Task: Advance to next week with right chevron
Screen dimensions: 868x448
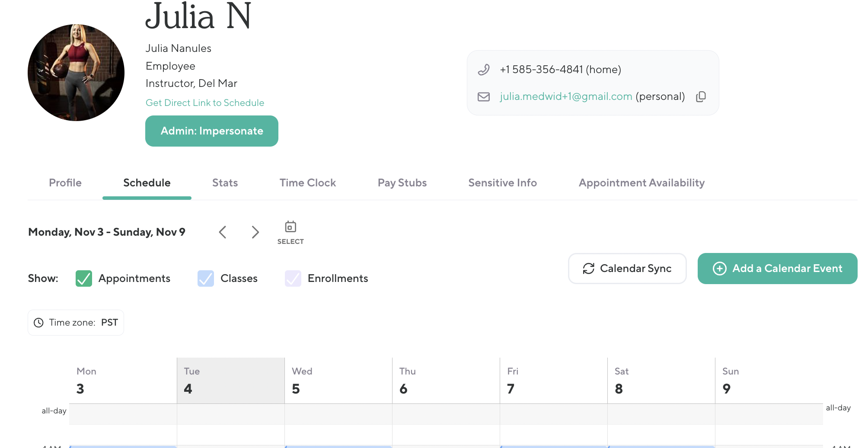Action: [x=255, y=232]
